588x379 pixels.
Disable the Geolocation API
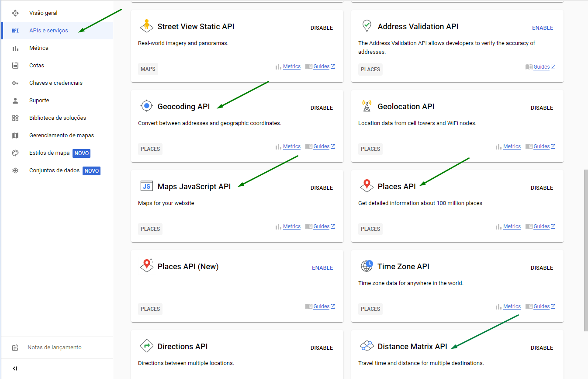pos(542,108)
